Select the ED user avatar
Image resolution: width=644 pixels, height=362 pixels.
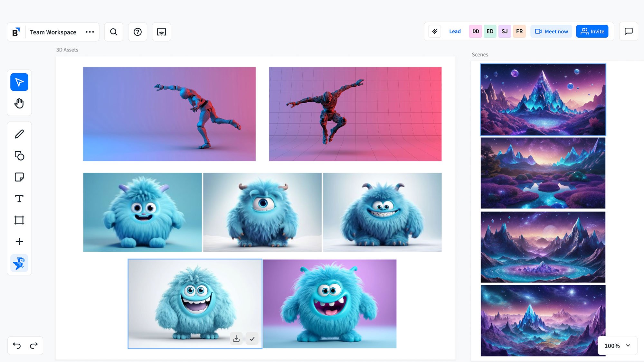[490, 31]
